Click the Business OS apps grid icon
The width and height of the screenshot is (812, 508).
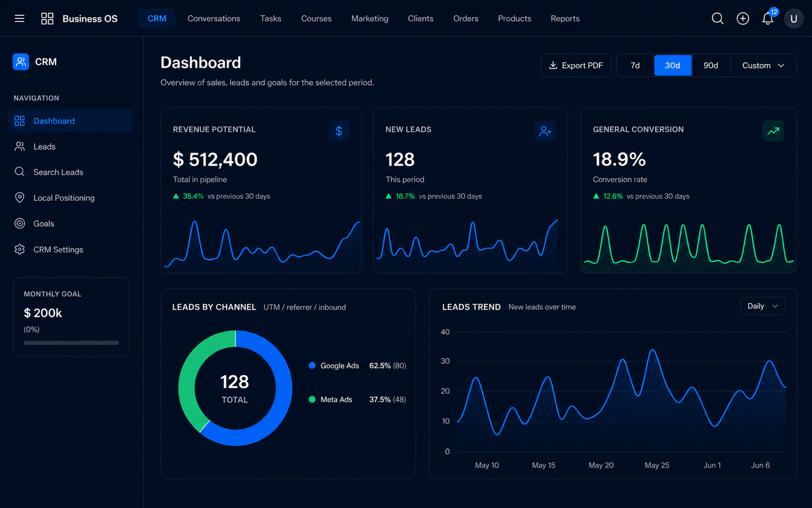tap(47, 19)
